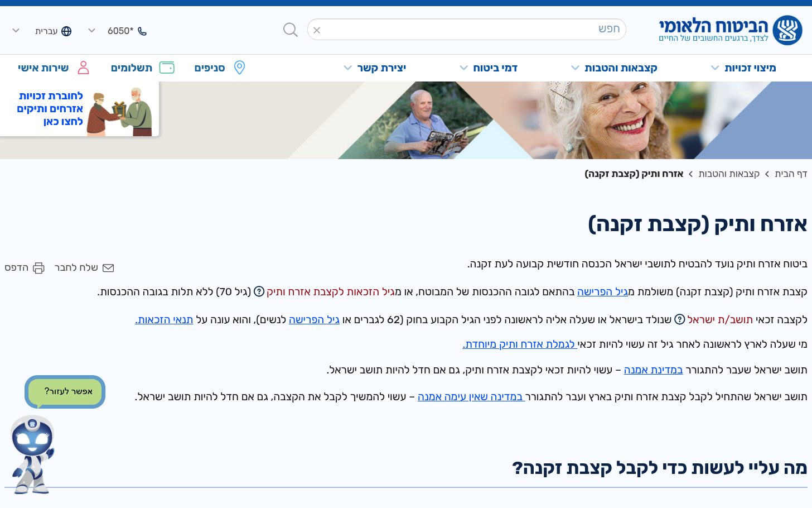Open the סניפים menu item
The image size is (812, 508).
(210, 68)
